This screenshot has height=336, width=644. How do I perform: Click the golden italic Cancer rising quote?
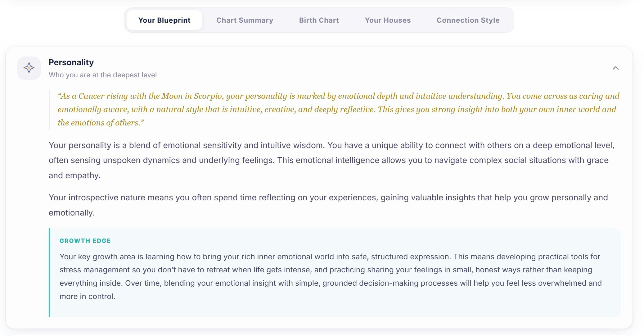(338, 109)
